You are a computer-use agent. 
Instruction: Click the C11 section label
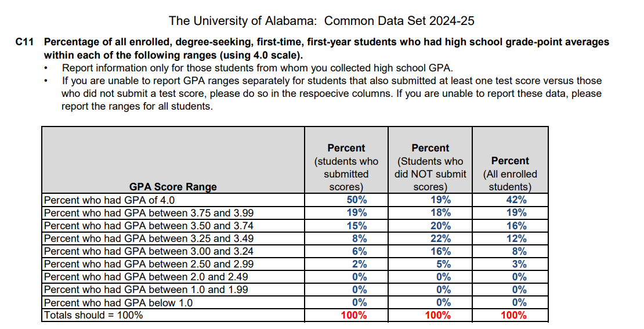[x=26, y=42]
